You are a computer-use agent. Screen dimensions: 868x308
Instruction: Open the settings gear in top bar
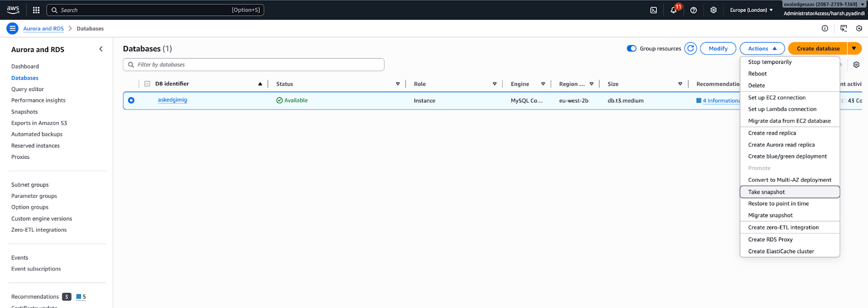click(x=713, y=10)
